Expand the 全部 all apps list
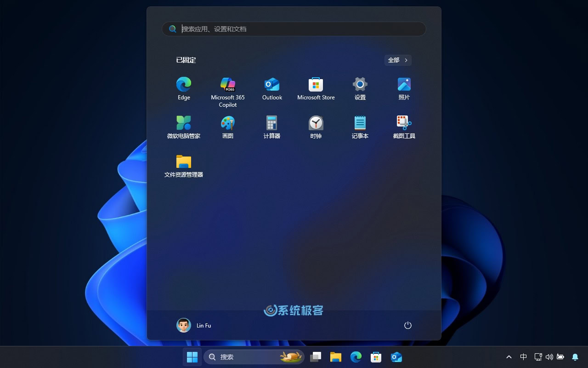 398,60
